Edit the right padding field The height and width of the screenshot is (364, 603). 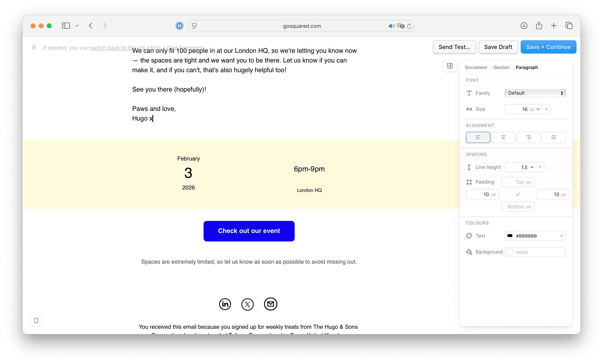click(553, 194)
